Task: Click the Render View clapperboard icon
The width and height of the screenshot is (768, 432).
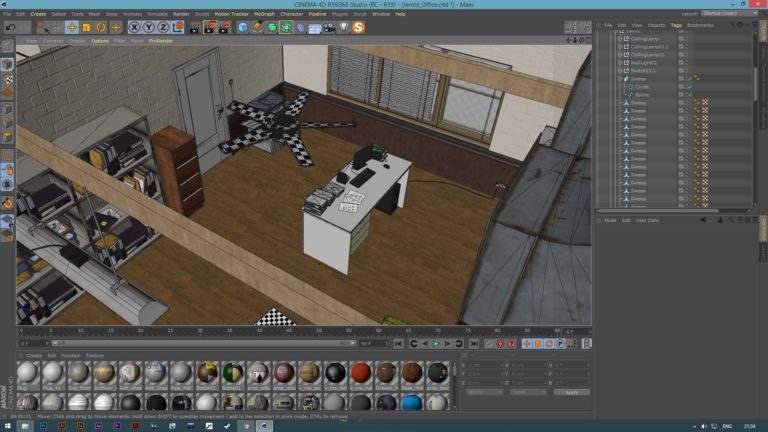Action: (x=195, y=27)
